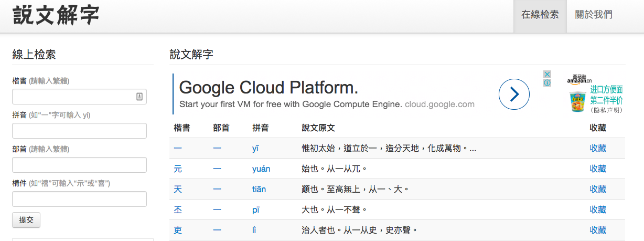
Task: Click 收藏 in the yuán row
Action: pyautogui.click(x=598, y=169)
